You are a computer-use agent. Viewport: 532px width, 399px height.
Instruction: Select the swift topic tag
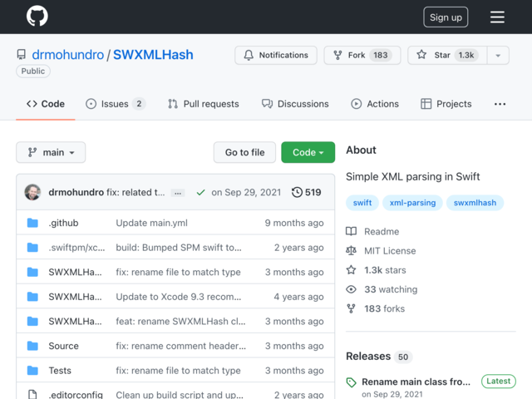pyautogui.click(x=362, y=203)
